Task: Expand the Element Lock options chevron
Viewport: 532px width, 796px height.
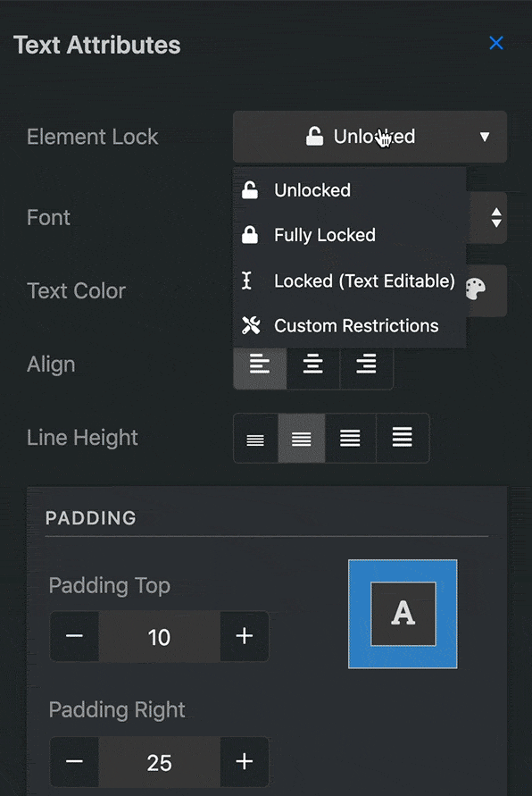Action: (x=484, y=137)
